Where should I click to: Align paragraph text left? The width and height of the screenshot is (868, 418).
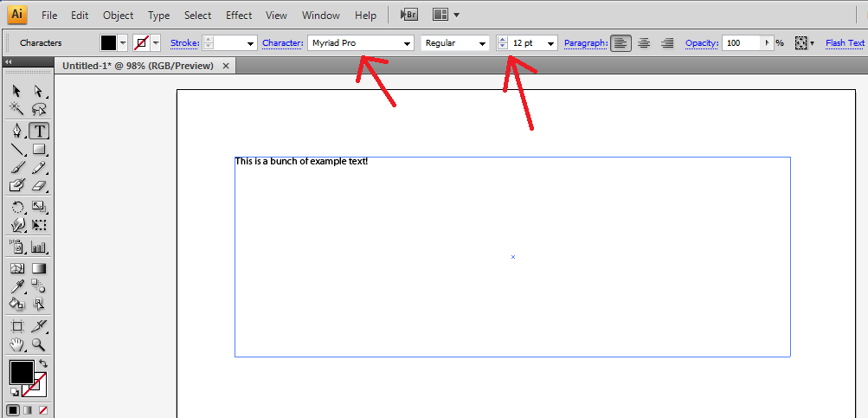coord(620,43)
